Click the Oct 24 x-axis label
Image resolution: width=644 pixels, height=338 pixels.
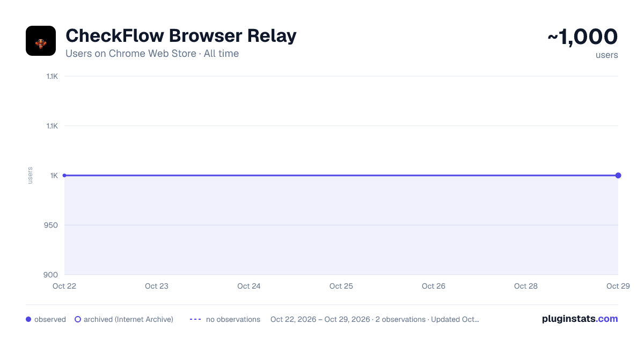249,286
